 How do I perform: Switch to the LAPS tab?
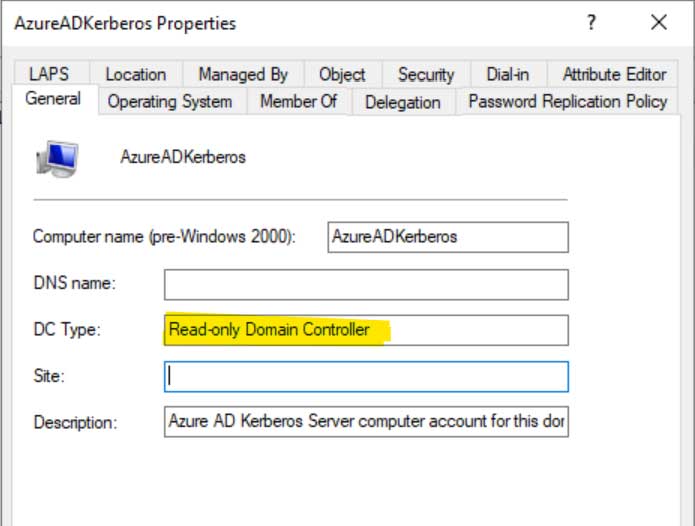tap(49, 74)
